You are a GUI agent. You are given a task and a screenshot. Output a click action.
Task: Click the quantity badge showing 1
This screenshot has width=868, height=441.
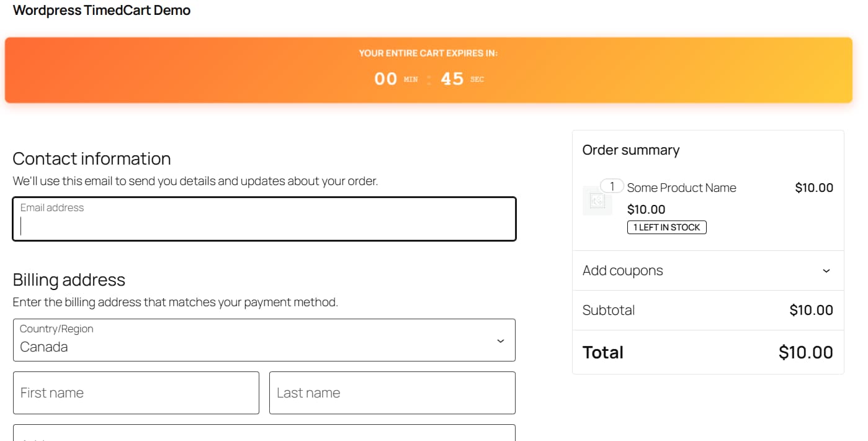click(611, 186)
